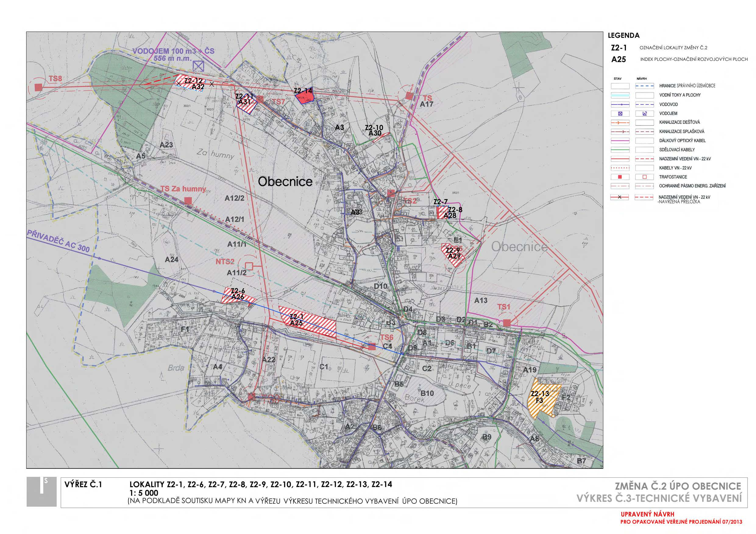Click the large black Obecnice label
Image resolution: width=756 pixels, height=534 pixels.
point(285,181)
